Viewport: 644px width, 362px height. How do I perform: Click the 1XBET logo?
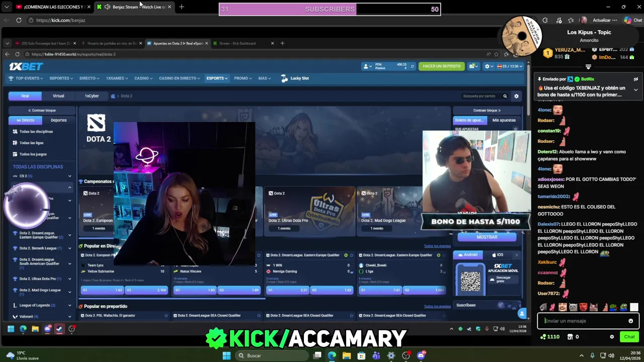pos(26,66)
